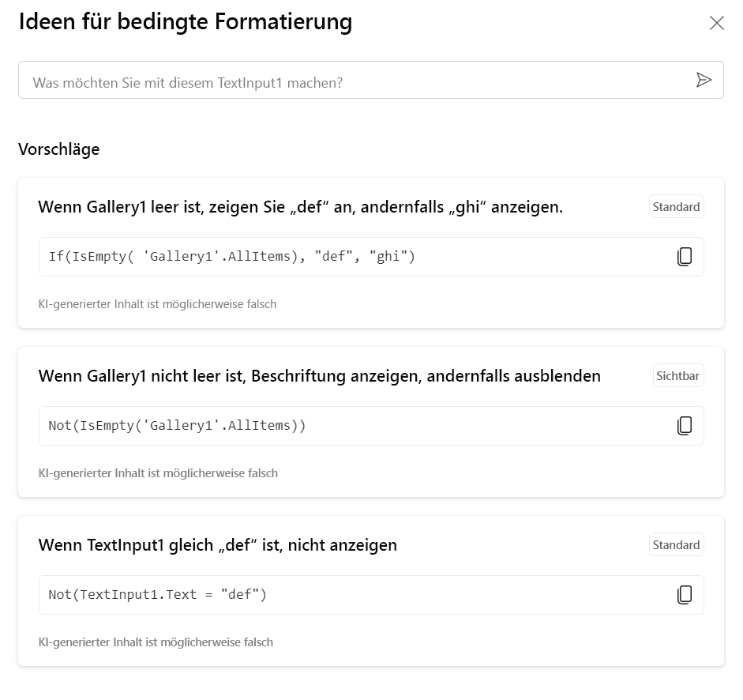Click the send arrow icon
Viewport: 743px width, 700px height.
tap(704, 80)
